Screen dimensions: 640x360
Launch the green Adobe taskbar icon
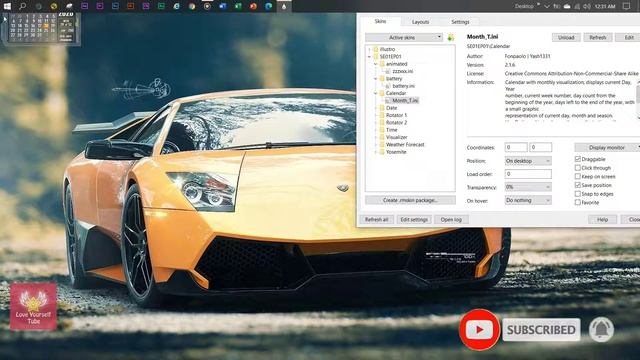[x=161, y=6]
